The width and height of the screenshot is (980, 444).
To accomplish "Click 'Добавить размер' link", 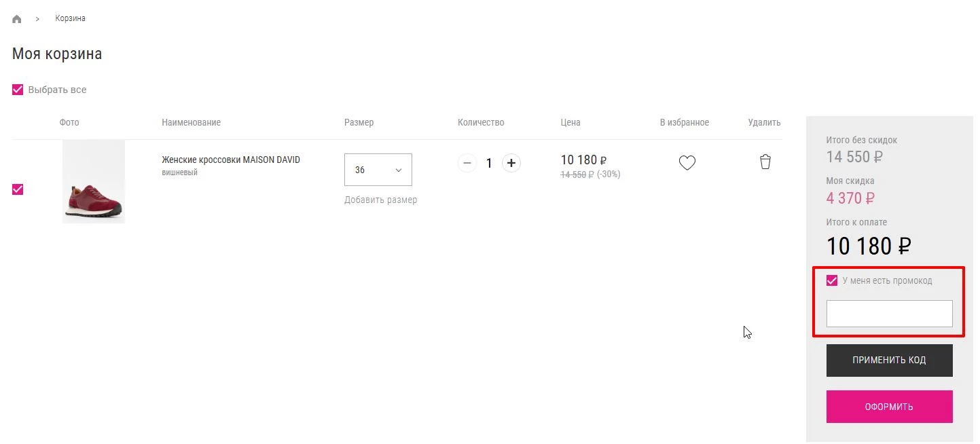I will click(x=380, y=200).
